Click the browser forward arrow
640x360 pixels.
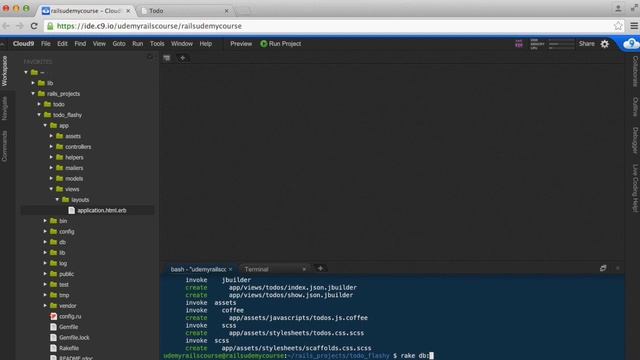(x=20, y=26)
